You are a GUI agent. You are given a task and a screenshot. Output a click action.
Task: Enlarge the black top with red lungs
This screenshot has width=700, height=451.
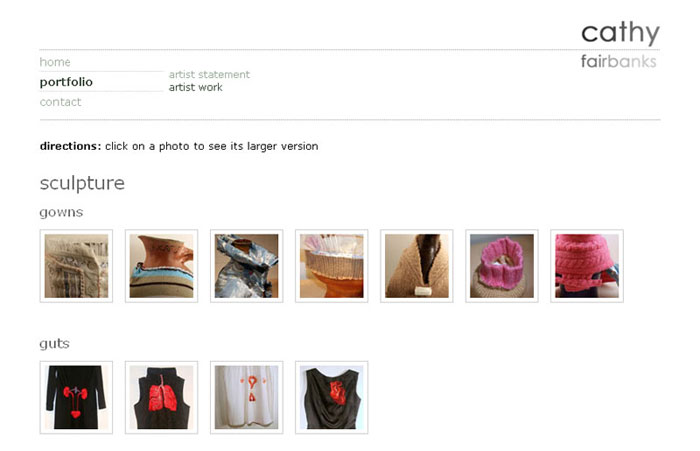(162, 397)
